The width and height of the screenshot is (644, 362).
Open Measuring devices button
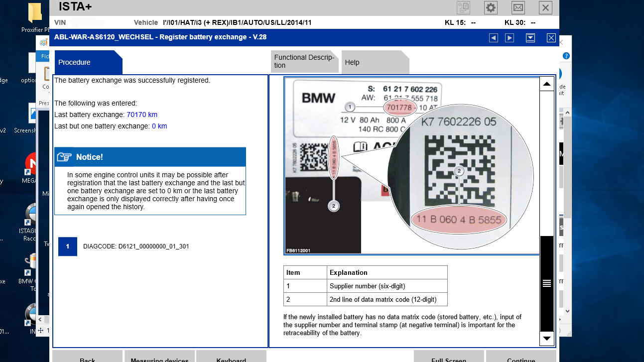pyautogui.click(x=159, y=356)
